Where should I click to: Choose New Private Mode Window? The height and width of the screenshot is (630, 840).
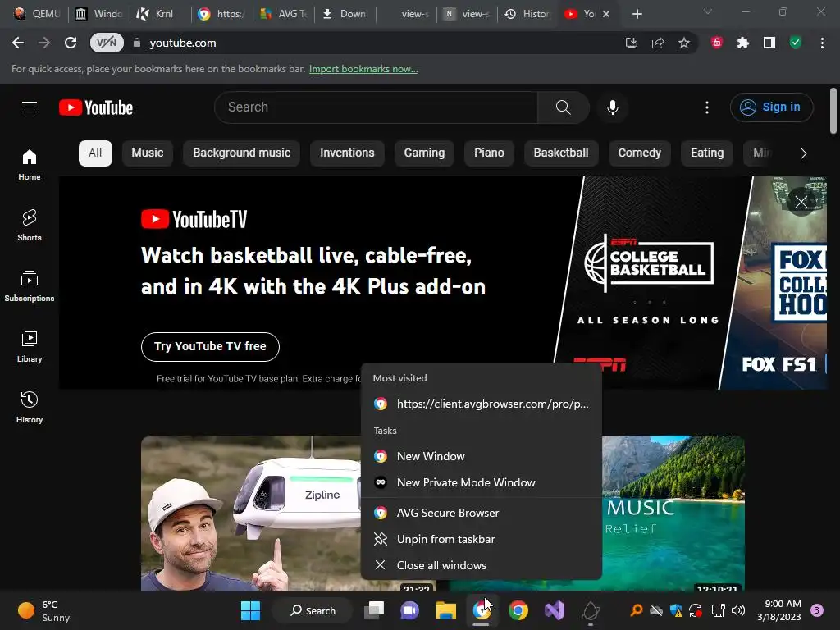[x=481, y=482]
